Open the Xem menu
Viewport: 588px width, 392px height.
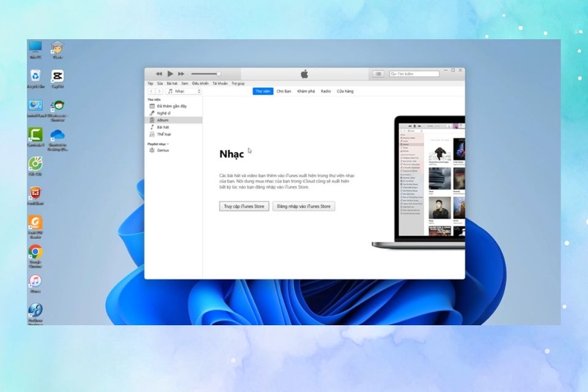pyautogui.click(x=185, y=83)
